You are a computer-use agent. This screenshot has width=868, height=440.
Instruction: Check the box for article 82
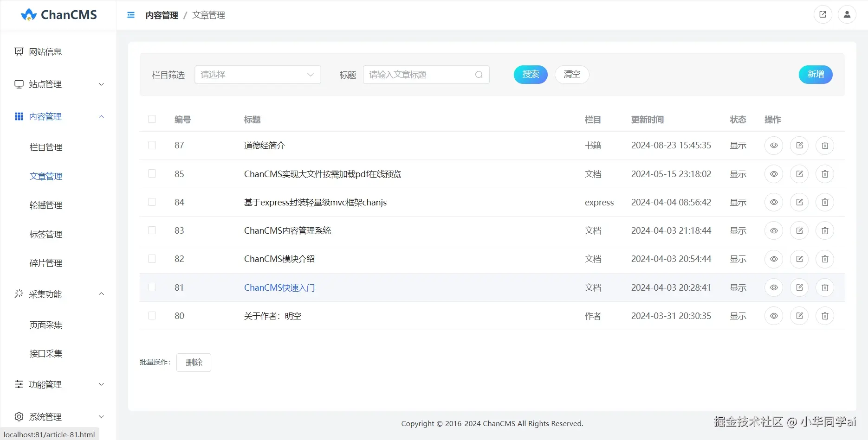152,259
